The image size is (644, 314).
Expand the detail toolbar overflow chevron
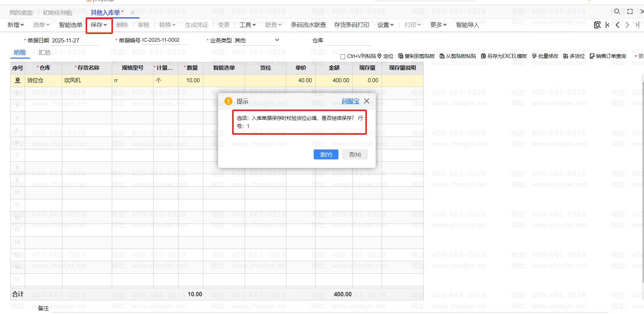pos(636,56)
